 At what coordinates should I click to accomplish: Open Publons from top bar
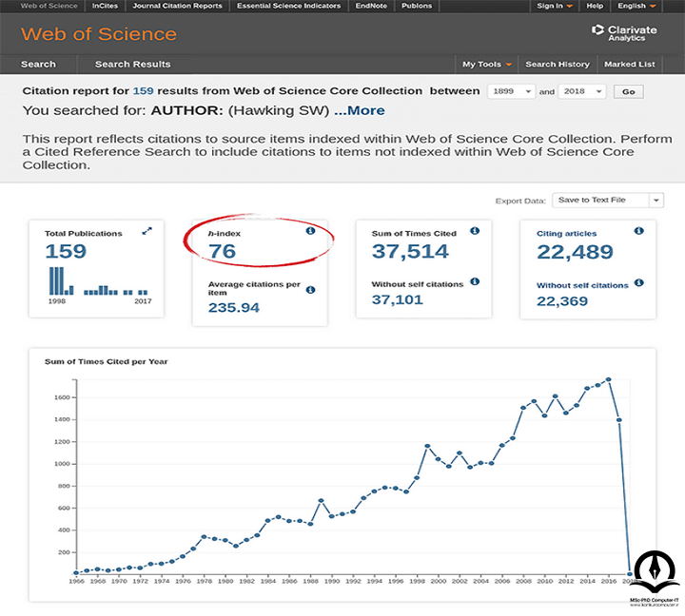[417, 6]
